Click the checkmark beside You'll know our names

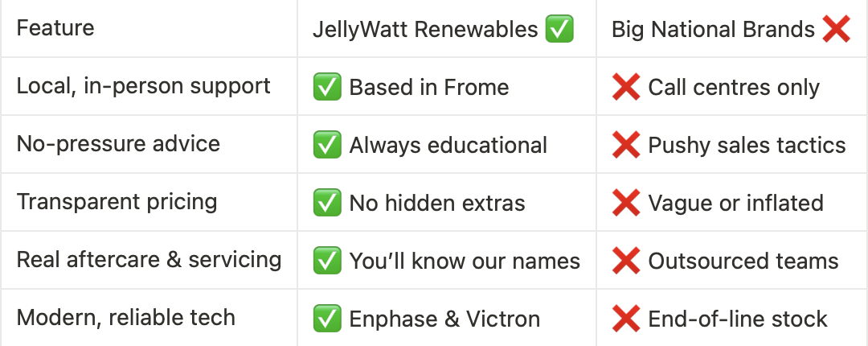tap(326, 261)
